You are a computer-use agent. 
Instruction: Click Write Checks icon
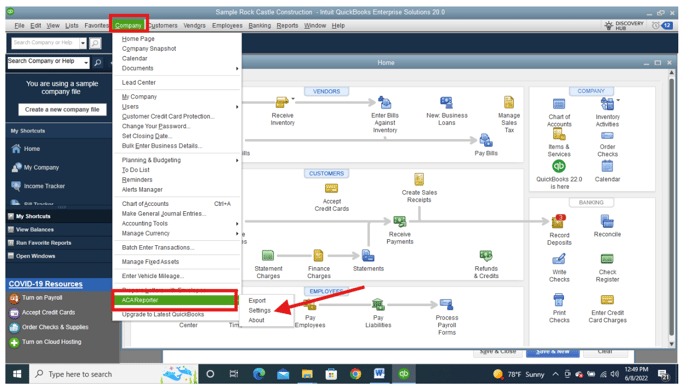(559, 259)
